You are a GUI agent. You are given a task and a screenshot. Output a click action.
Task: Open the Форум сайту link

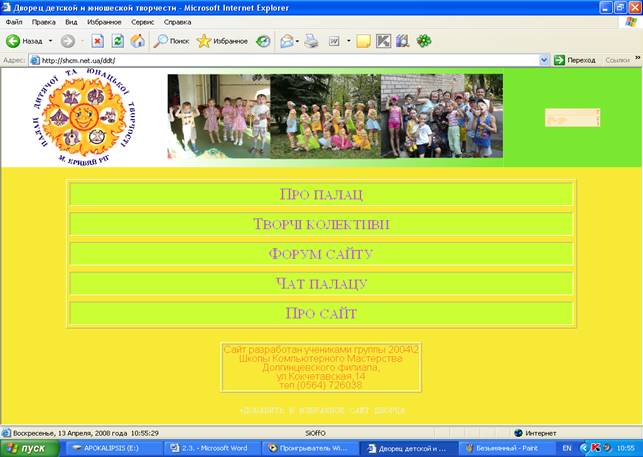pyautogui.click(x=321, y=254)
